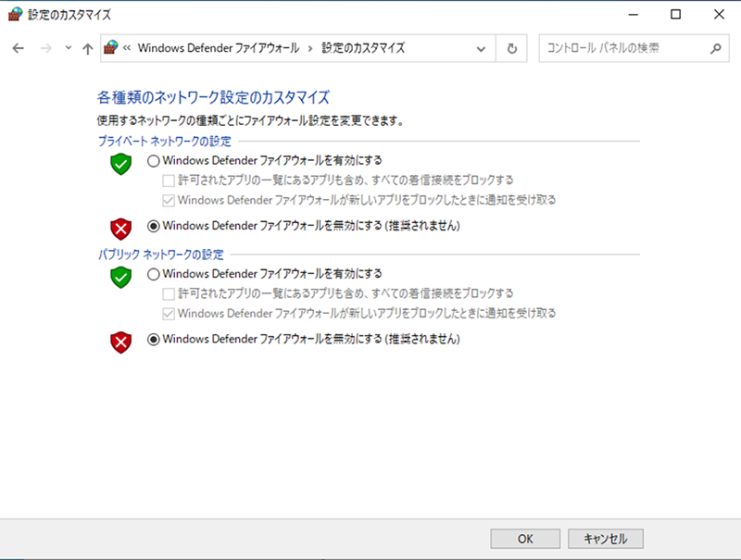Expand the address bar history dropdown

[x=481, y=48]
